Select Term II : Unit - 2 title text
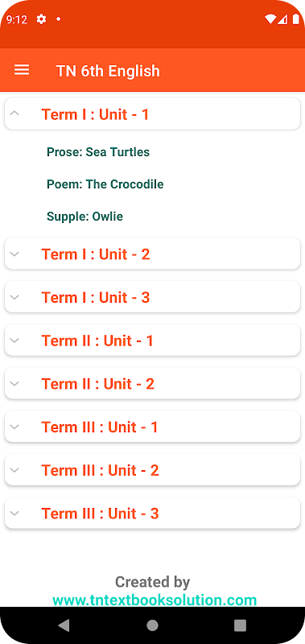 click(x=97, y=384)
